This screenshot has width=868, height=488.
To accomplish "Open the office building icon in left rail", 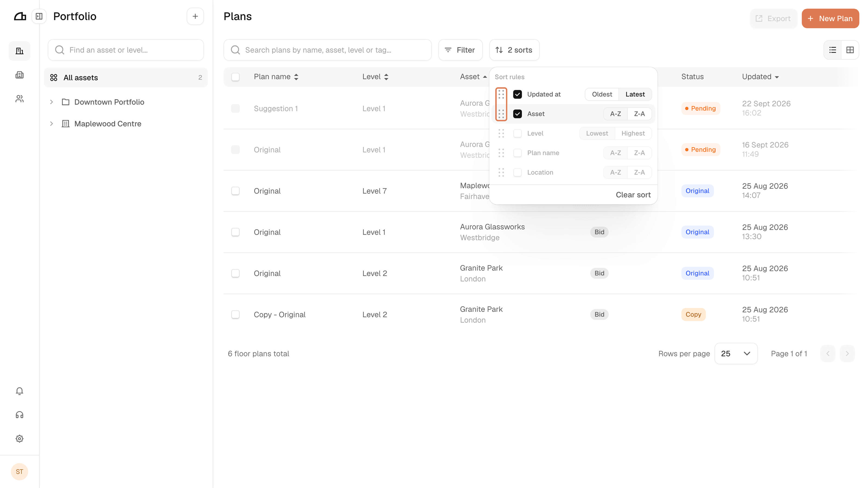I will (20, 75).
